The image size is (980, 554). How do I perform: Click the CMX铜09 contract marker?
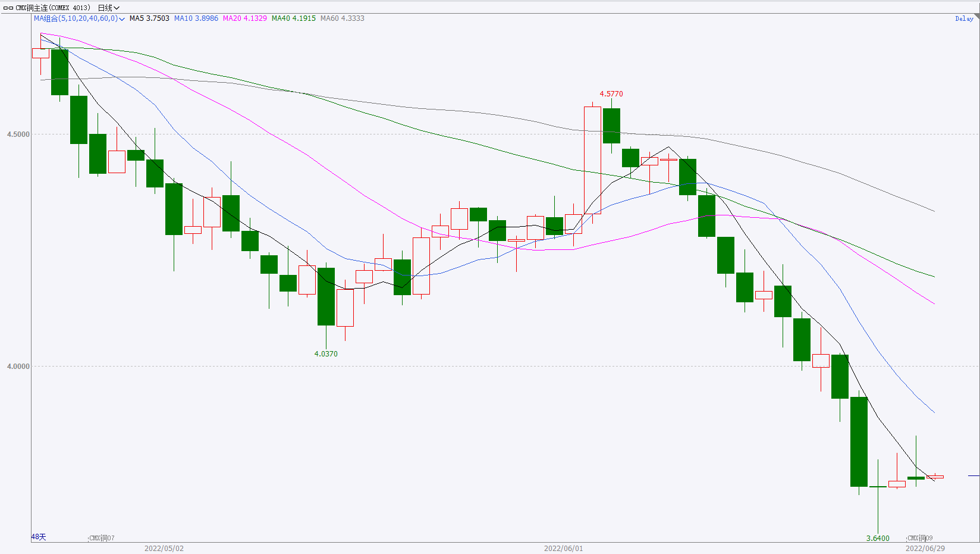920,539
